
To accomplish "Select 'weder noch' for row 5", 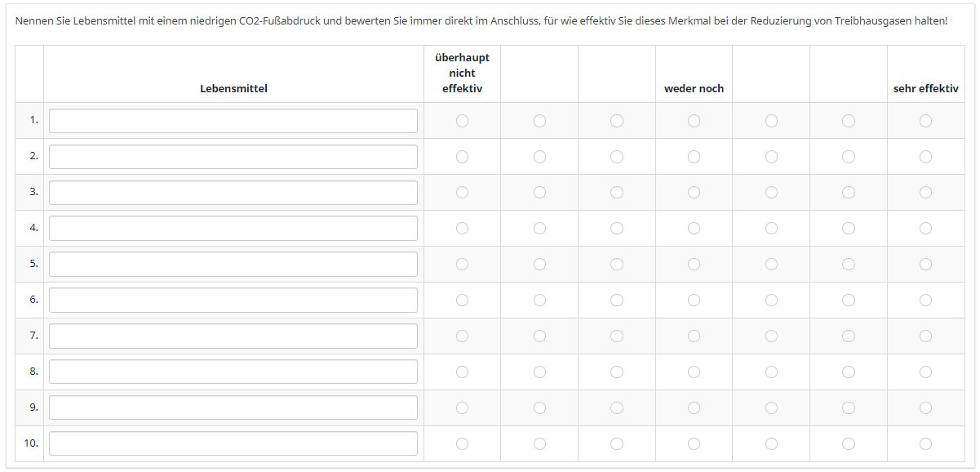I will click(x=694, y=265).
